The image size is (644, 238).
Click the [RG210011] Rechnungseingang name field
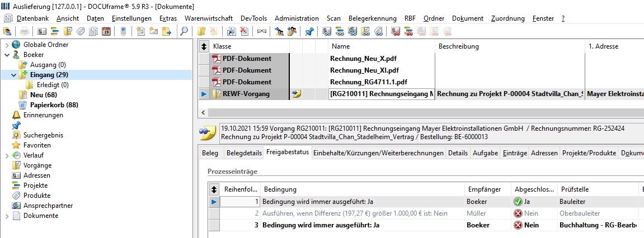[x=382, y=94]
